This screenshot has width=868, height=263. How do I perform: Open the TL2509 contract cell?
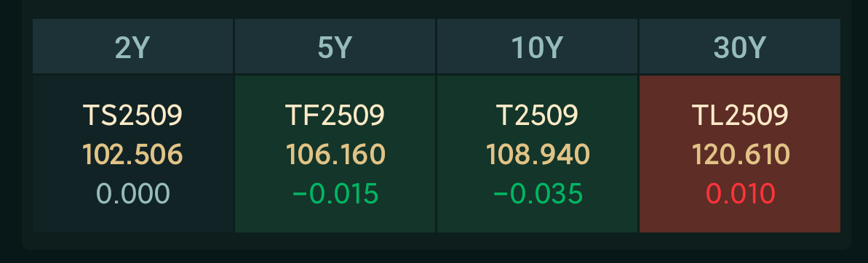[739, 154]
